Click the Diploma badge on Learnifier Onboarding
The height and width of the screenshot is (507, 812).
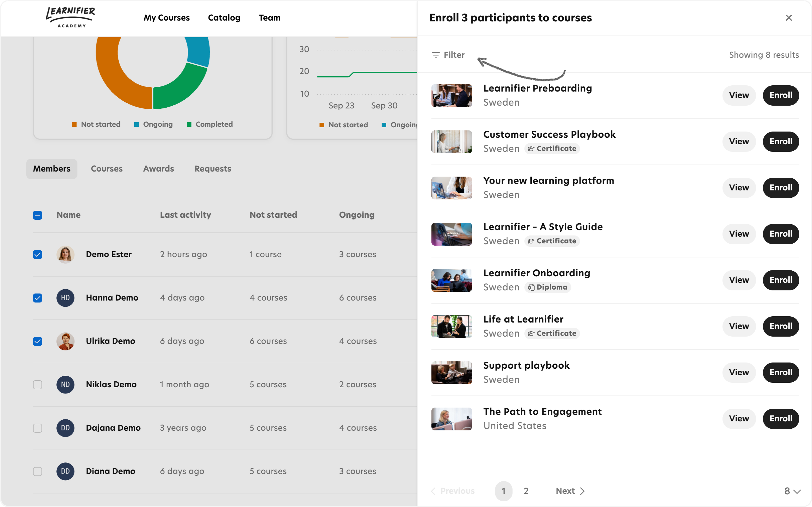point(548,287)
